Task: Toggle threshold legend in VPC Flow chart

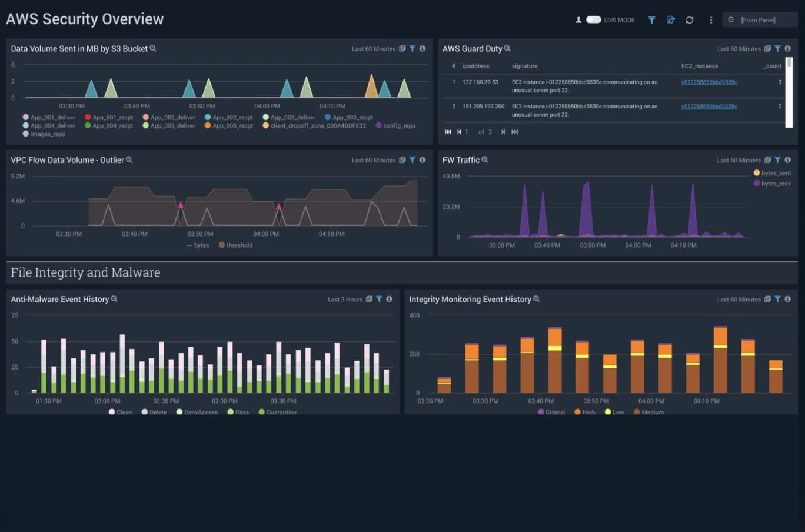Action: click(x=235, y=245)
